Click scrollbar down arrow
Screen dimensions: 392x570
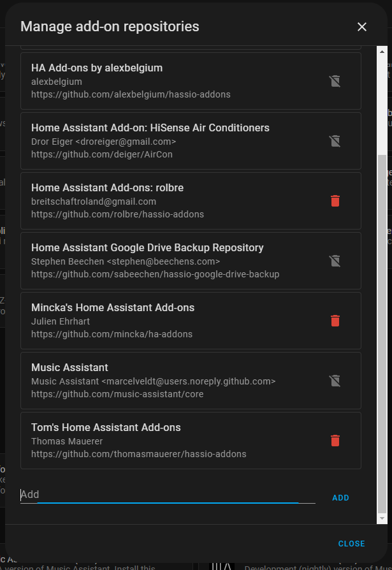(382, 518)
